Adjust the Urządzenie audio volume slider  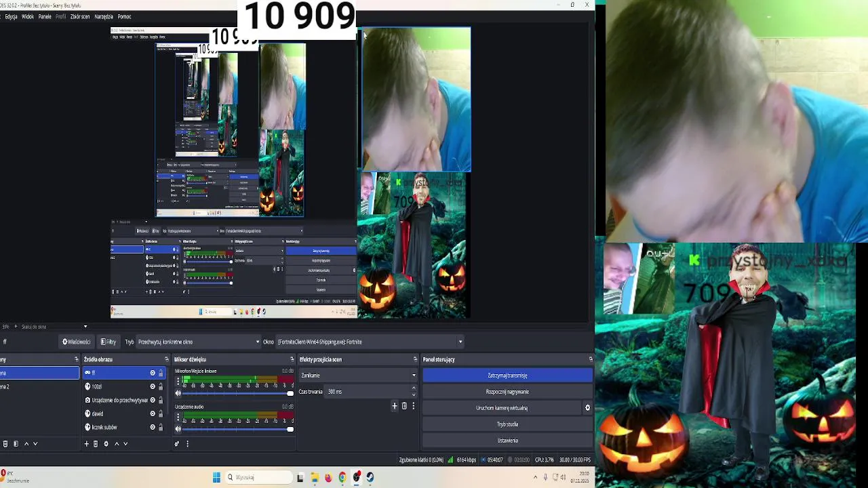tap(238, 428)
